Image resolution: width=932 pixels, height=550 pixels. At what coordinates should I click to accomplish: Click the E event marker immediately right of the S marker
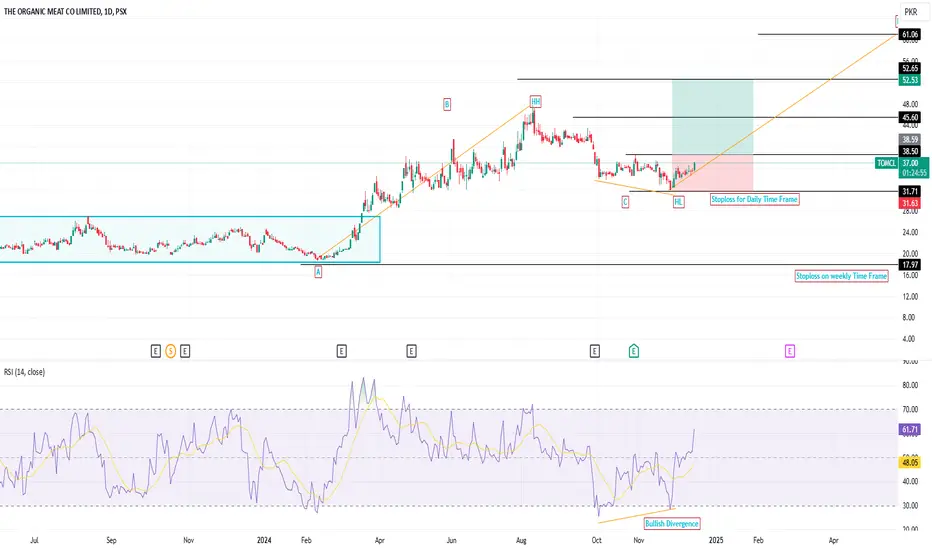tap(185, 351)
